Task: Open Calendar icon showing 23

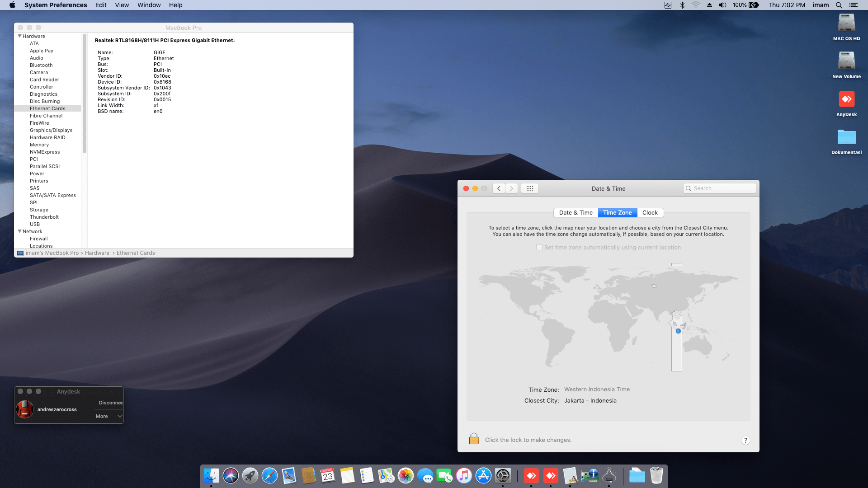Action: pos(328,475)
